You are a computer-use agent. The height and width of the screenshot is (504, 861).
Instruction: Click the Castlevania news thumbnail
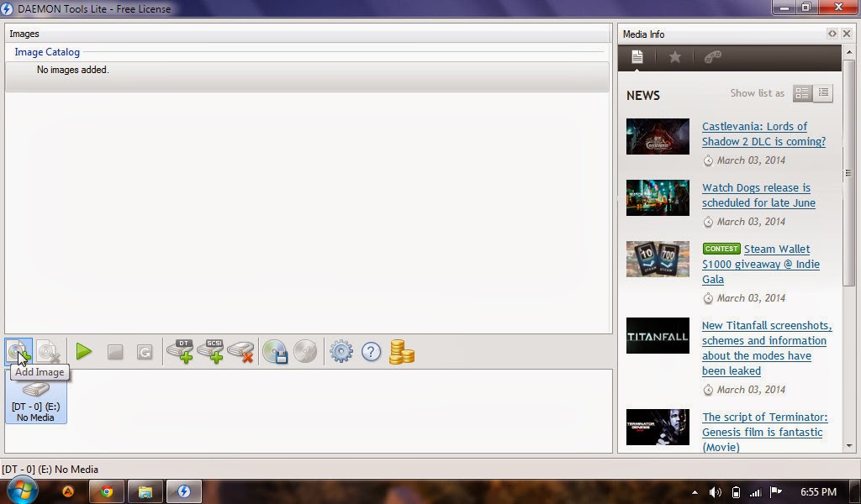(x=658, y=137)
